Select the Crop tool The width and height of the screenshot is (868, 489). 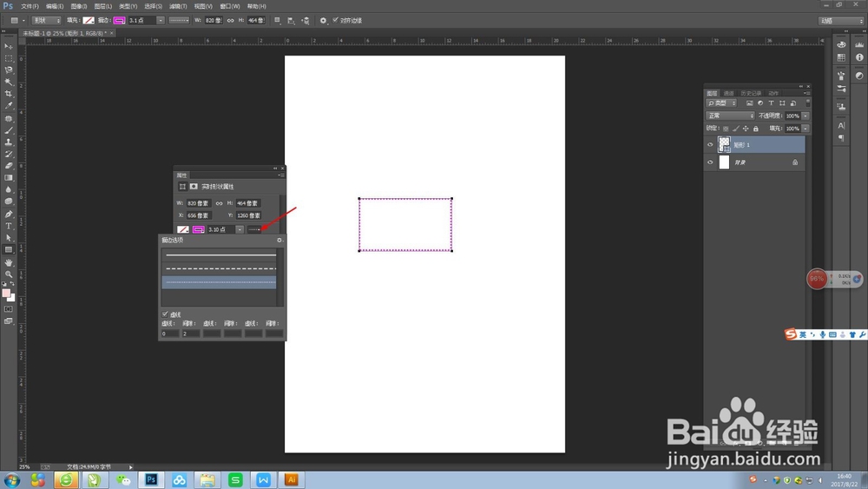coord(9,94)
